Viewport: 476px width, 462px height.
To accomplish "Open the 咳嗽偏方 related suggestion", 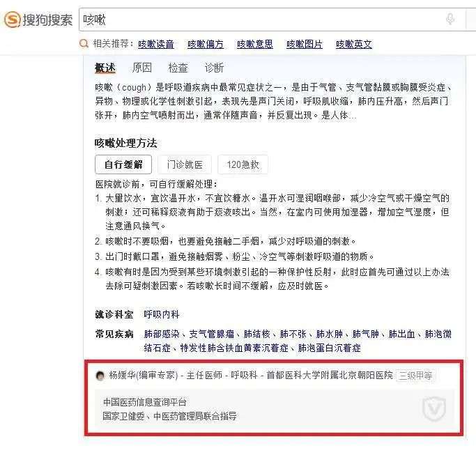I will [x=205, y=44].
